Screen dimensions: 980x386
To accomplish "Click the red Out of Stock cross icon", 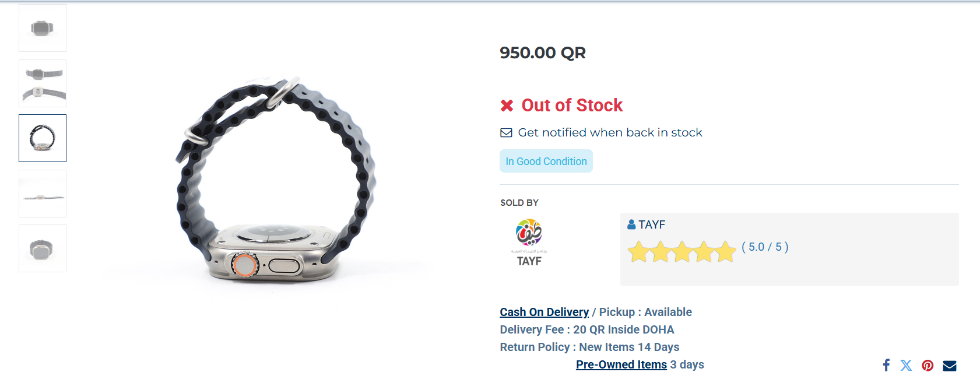I will click(x=506, y=106).
